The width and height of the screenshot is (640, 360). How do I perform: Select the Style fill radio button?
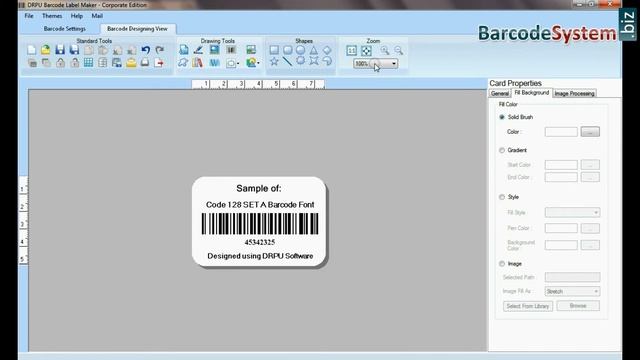[502, 197]
